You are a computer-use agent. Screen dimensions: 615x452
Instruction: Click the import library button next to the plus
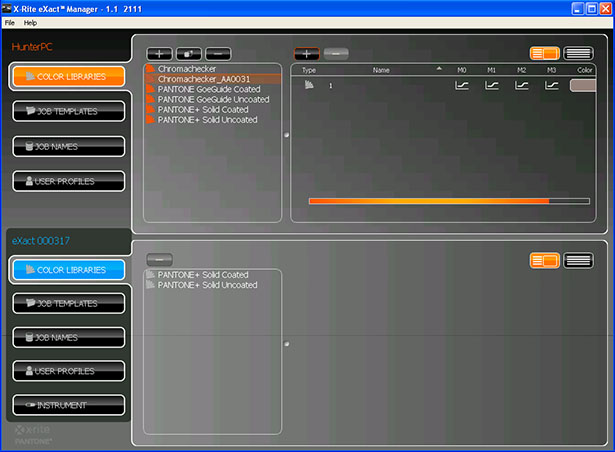(x=189, y=54)
